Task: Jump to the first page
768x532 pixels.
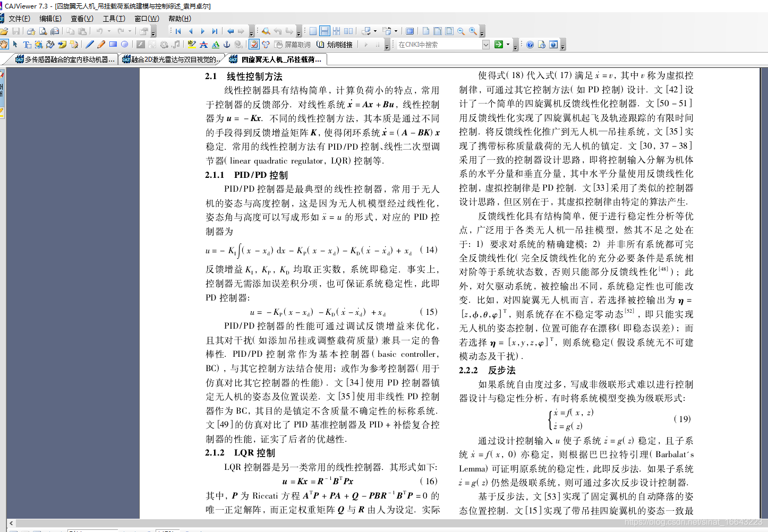Action: coord(178,31)
